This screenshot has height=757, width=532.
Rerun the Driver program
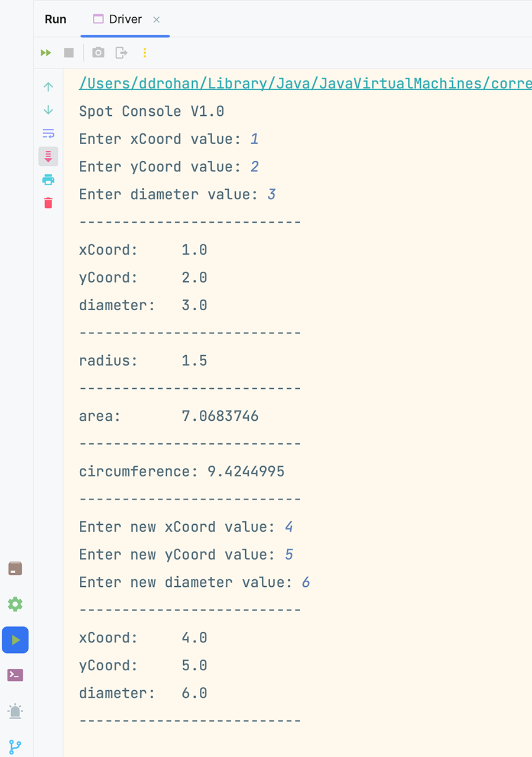point(46,53)
